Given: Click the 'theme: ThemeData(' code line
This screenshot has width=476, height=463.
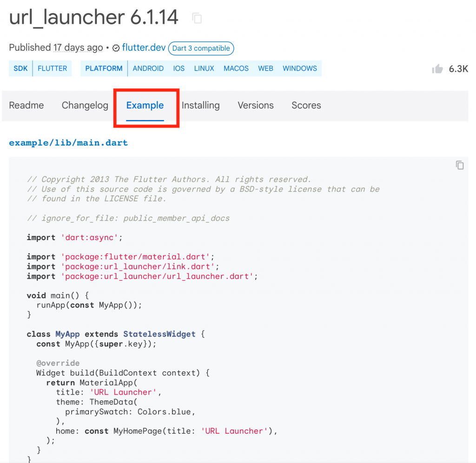Looking at the screenshot, I should [x=97, y=402].
